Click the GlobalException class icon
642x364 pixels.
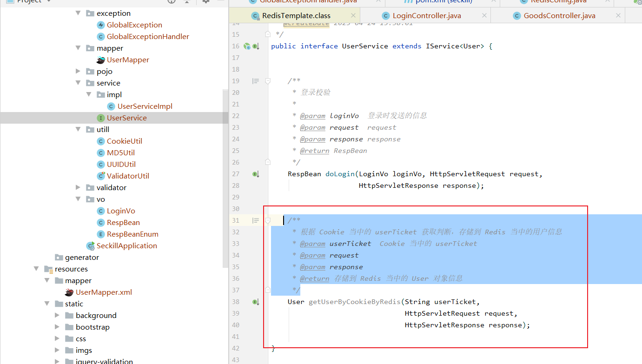[x=100, y=25]
